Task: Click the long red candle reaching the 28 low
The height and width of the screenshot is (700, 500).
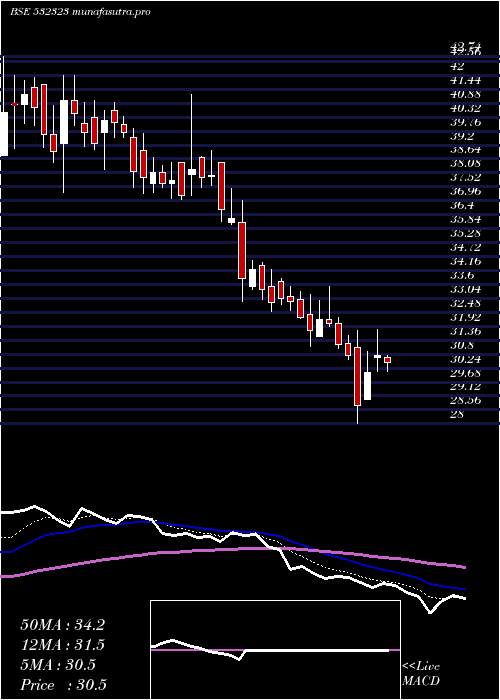Action: [357, 376]
